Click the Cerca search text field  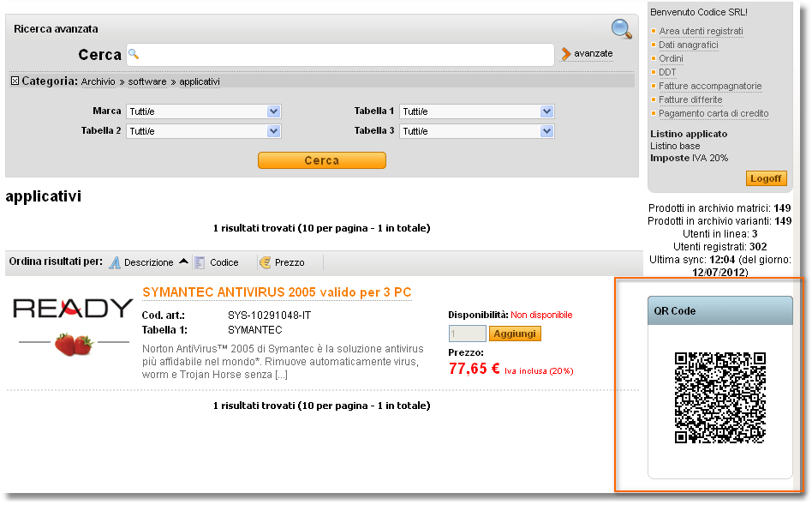(340, 54)
